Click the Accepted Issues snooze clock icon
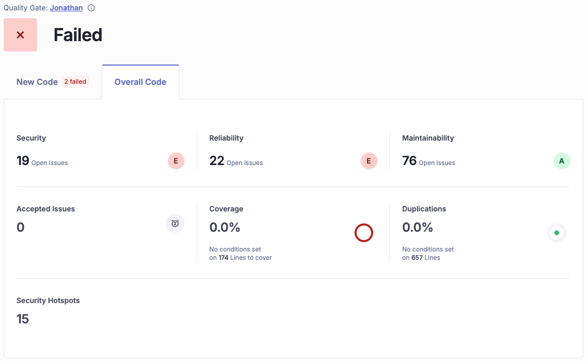 175,223
